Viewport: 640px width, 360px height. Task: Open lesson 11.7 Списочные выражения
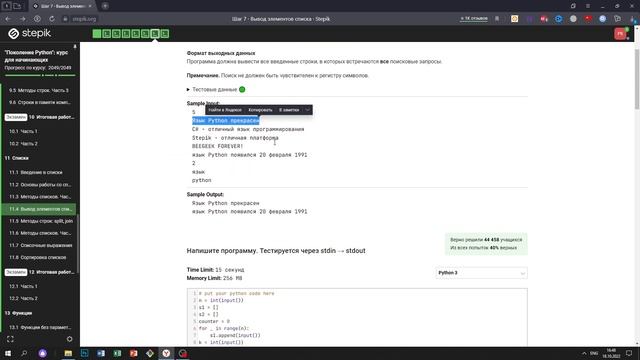pos(39,245)
